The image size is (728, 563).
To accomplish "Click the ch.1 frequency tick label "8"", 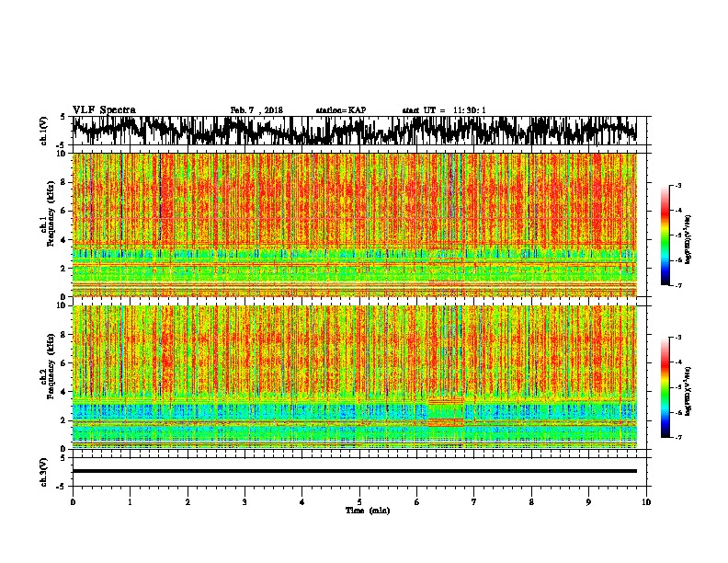I will tap(64, 182).
